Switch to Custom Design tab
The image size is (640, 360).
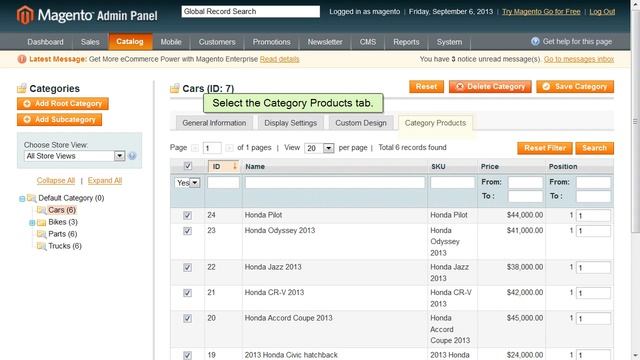(361, 123)
